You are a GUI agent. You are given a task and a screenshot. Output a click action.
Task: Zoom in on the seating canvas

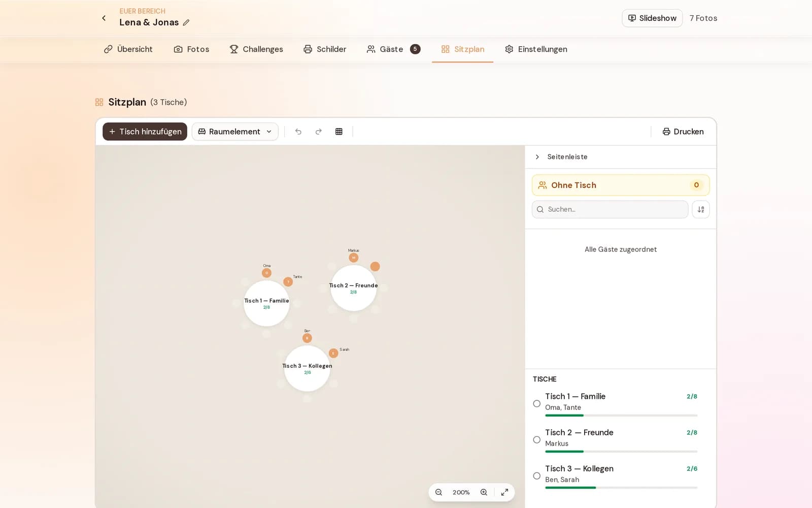coord(484,492)
